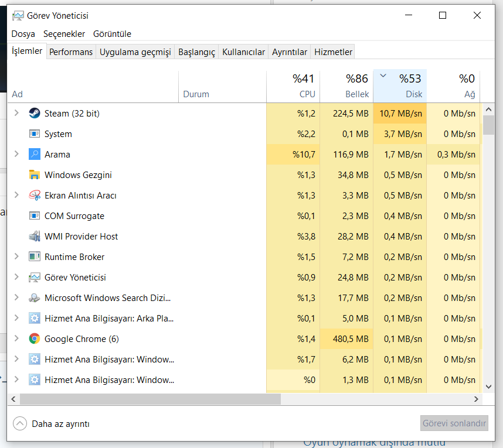
Task: Click the Arama magnifier icon
Action: [x=35, y=154]
